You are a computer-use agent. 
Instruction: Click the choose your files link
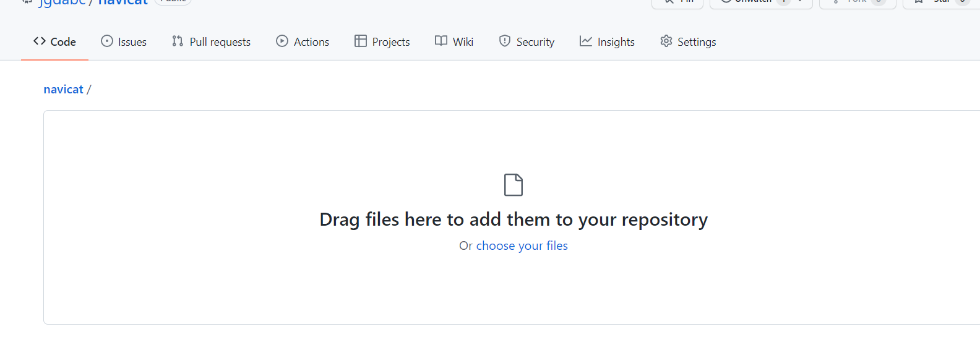(522, 245)
